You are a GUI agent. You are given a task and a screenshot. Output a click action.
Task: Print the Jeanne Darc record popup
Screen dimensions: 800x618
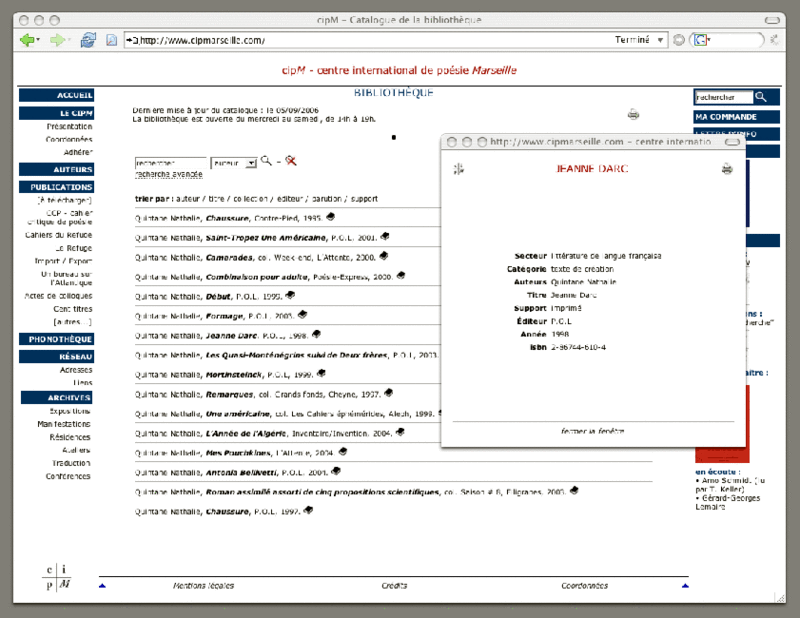[727, 168]
